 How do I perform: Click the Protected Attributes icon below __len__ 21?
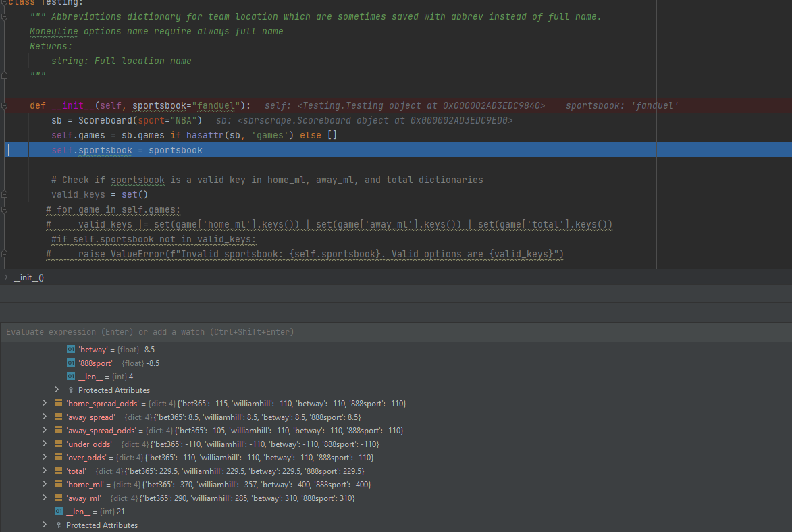click(59, 525)
